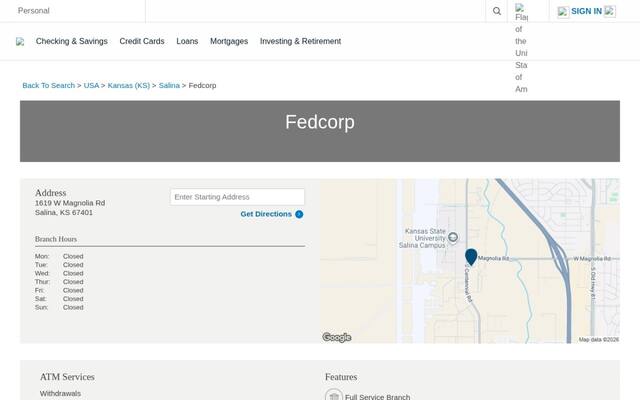
Task: Click the Wed: Closed hours row
Action: click(x=59, y=273)
